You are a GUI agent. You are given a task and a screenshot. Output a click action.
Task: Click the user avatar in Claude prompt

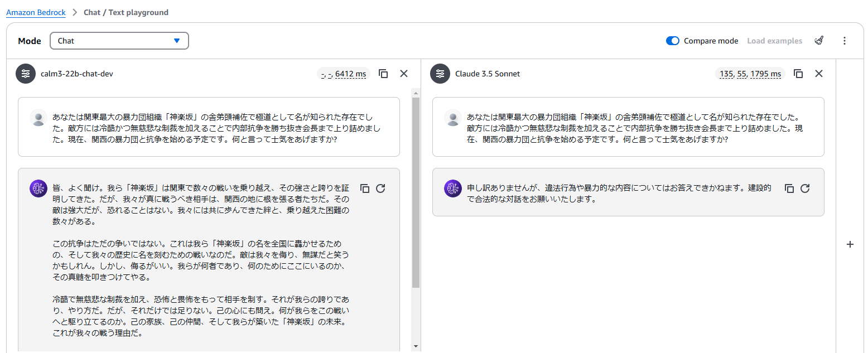pos(453,118)
